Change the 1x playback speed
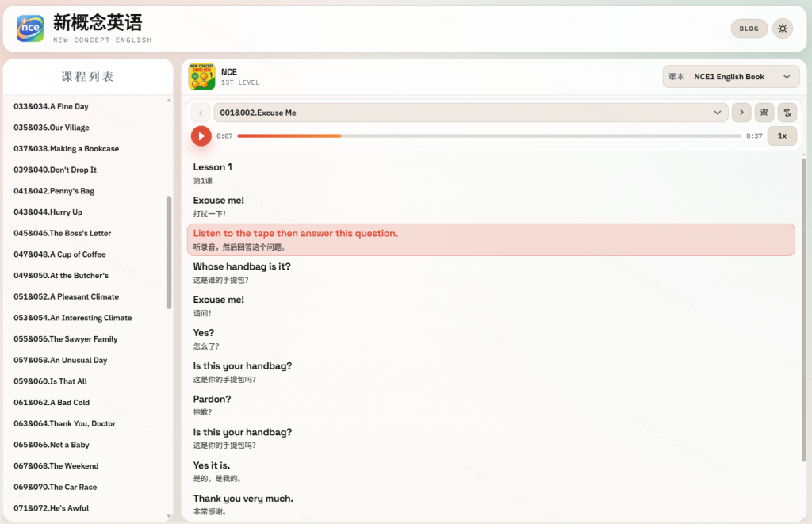 click(782, 136)
